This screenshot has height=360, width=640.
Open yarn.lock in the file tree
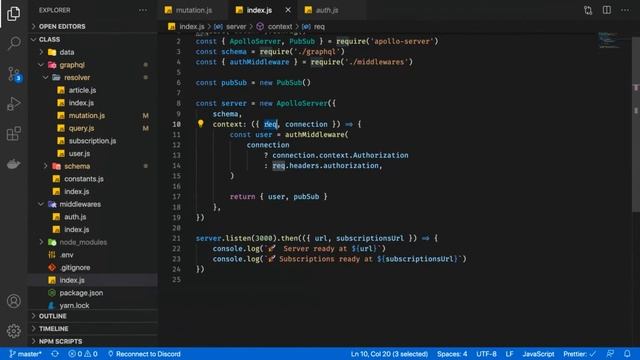coord(93,305)
